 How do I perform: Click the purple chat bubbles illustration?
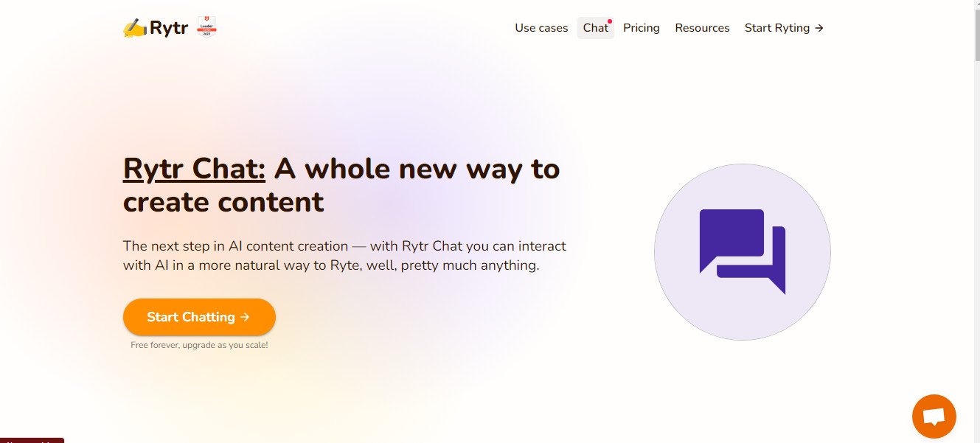pyautogui.click(x=743, y=251)
